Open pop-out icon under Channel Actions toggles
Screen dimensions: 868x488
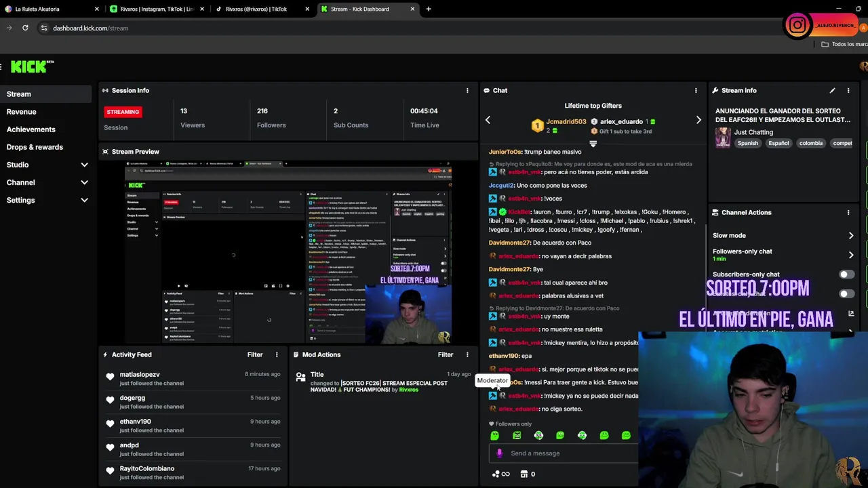[850, 314]
